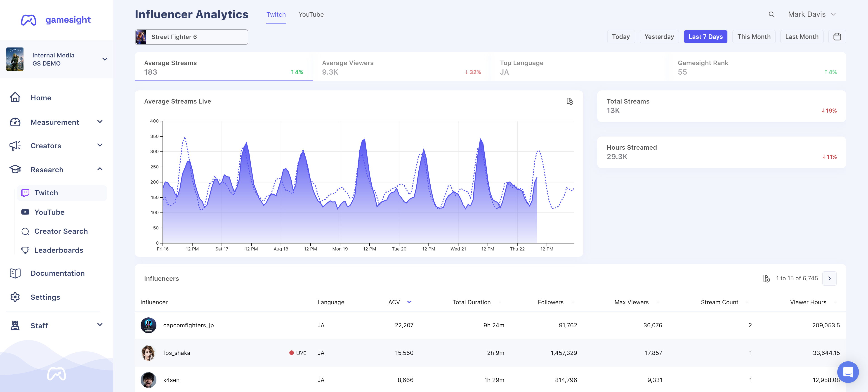Screen dimensions: 868x392
Task: Click the Staff character icon
Action: pyautogui.click(x=15, y=325)
